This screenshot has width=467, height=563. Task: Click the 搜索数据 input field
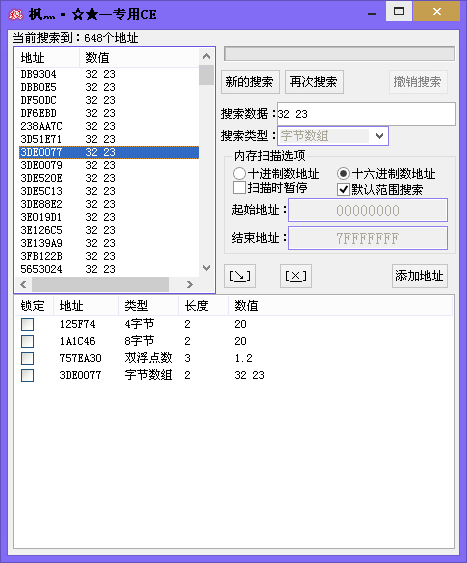click(366, 114)
